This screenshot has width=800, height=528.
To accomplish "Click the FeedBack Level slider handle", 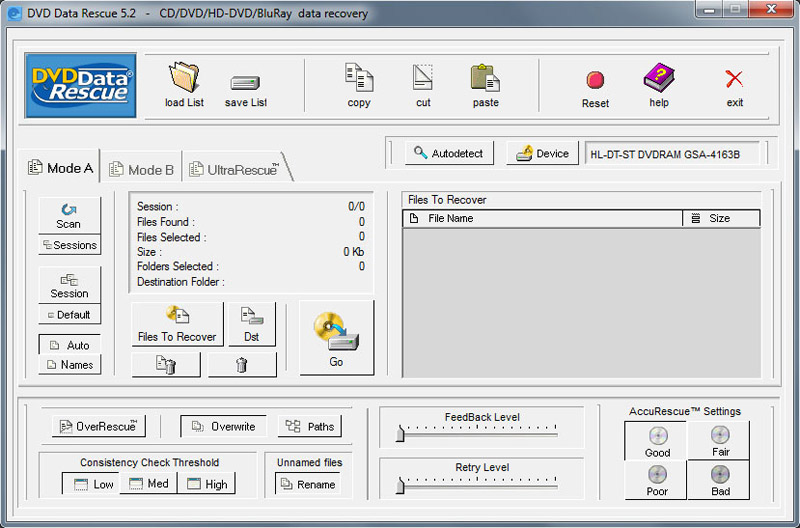I will coord(400,433).
